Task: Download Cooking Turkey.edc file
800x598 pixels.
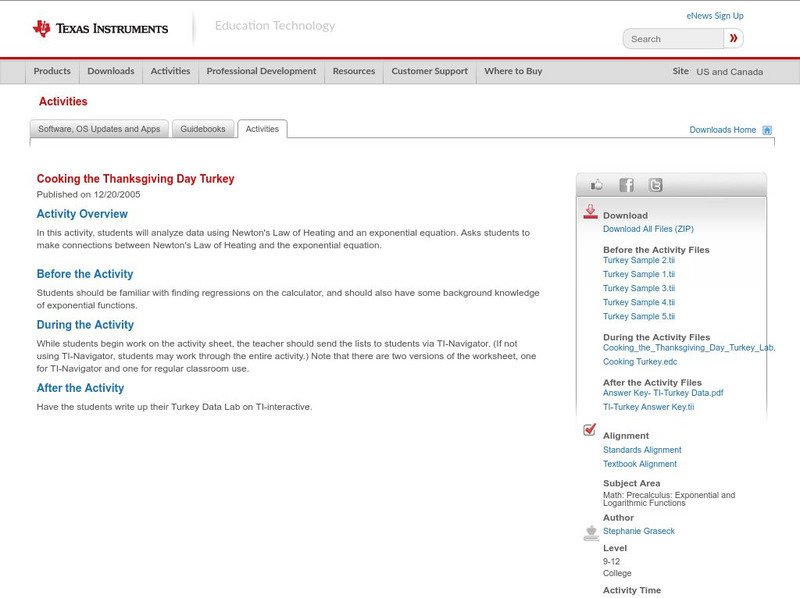Action: [640, 362]
